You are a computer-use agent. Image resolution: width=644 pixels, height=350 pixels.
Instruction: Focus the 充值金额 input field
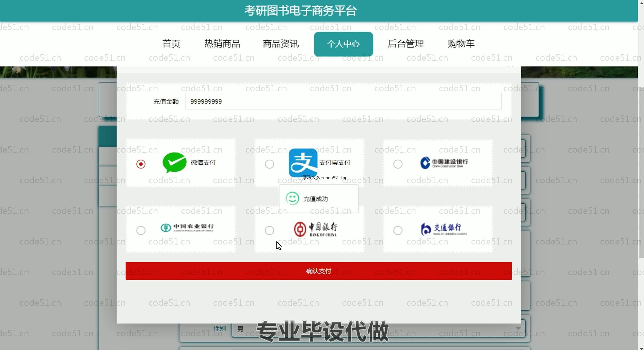tap(343, 101)
